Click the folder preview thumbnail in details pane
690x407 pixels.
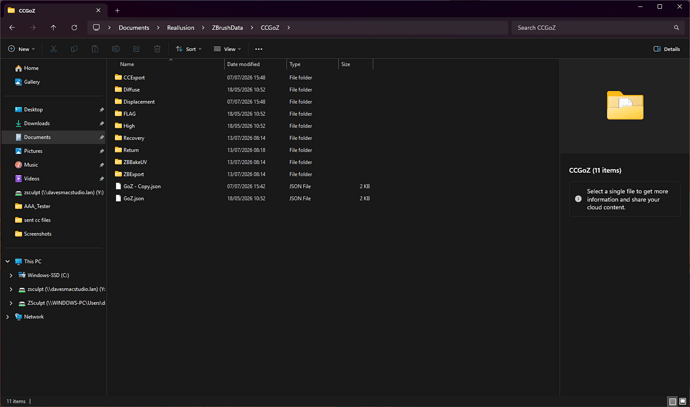tap(625, 105)
